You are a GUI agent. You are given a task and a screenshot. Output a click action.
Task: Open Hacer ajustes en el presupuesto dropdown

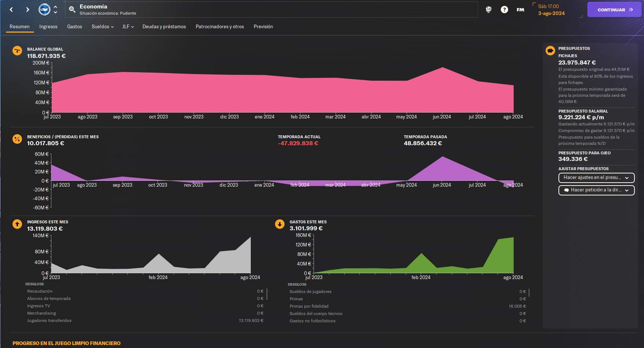coord(597,177)
